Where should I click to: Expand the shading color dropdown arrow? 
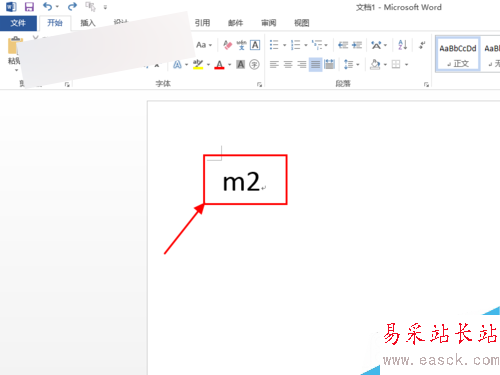385,65
